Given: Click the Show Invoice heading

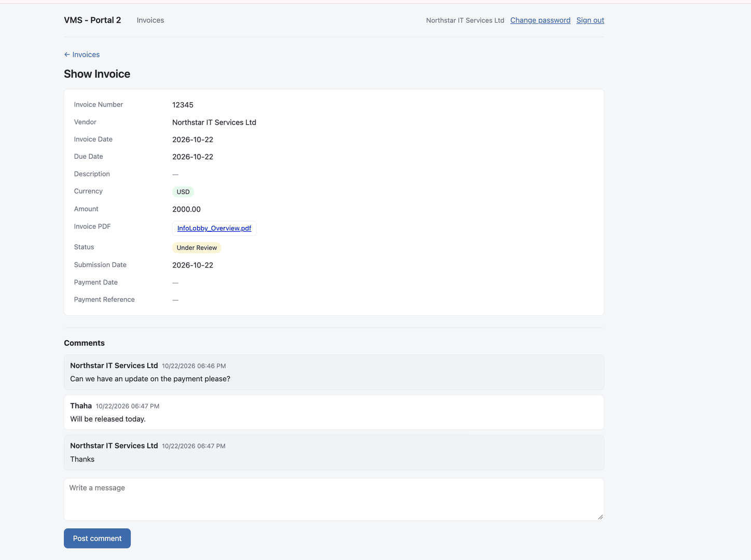Looking at the screenshot, I should coord(97,74).
